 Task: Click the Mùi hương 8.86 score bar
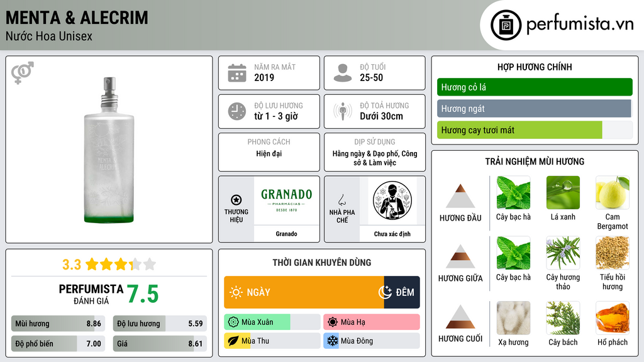(x=58, y=324)
